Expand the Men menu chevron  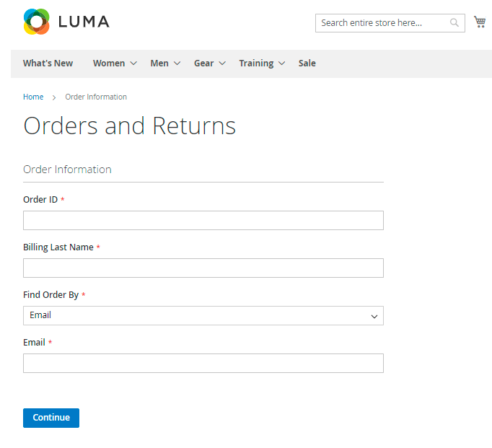tap(177, 63)
